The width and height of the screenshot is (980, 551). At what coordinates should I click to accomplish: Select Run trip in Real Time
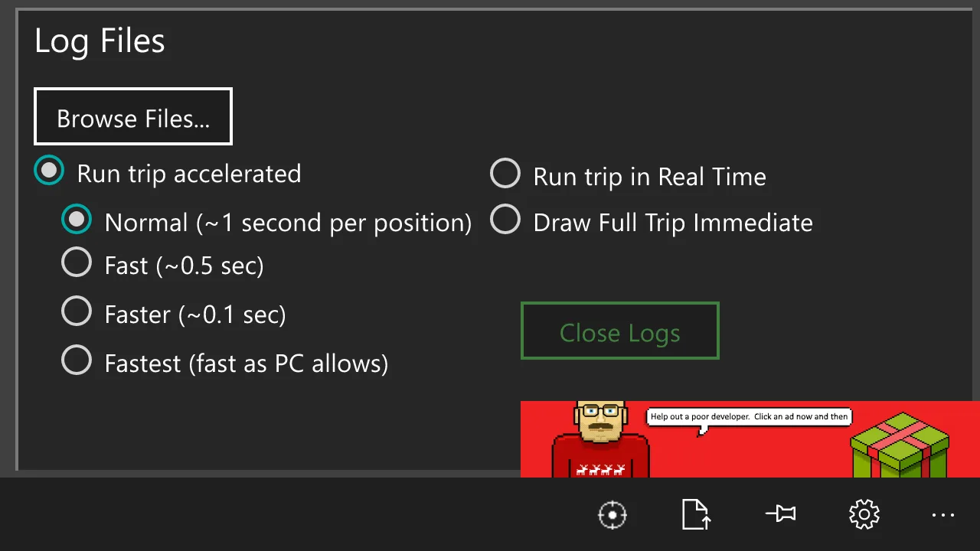pyautogui.click(x=628, y=175)
